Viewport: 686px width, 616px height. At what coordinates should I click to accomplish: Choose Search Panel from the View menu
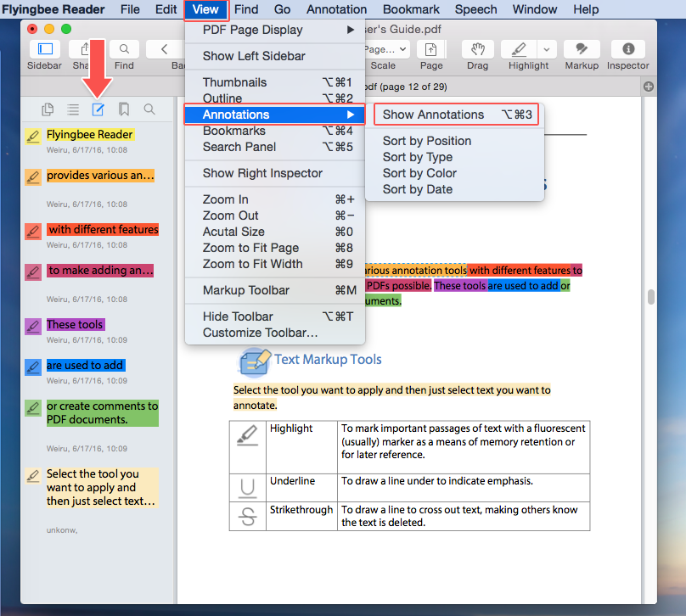(275, 147)
